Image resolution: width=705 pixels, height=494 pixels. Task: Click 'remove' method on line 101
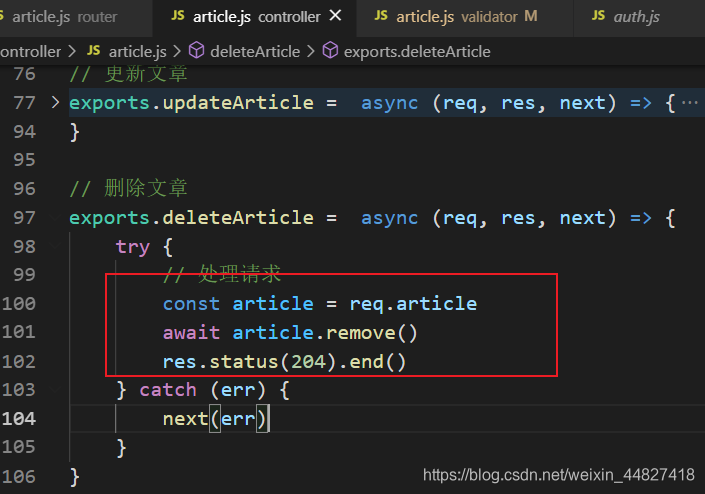[x=361, y=333]
